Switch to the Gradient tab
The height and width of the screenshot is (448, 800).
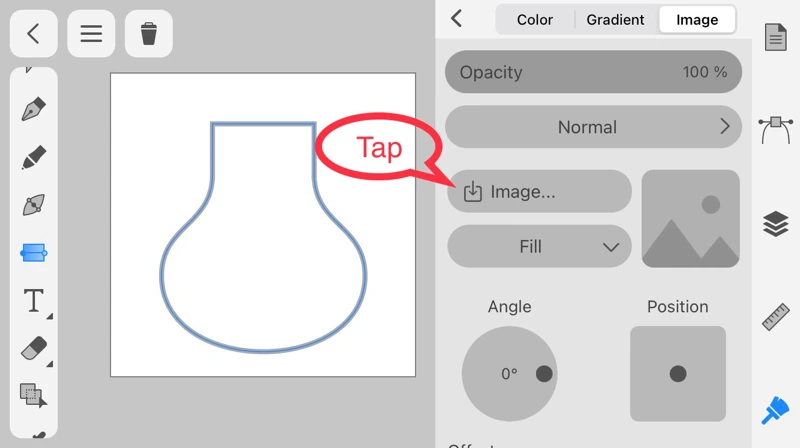(616, 19)
